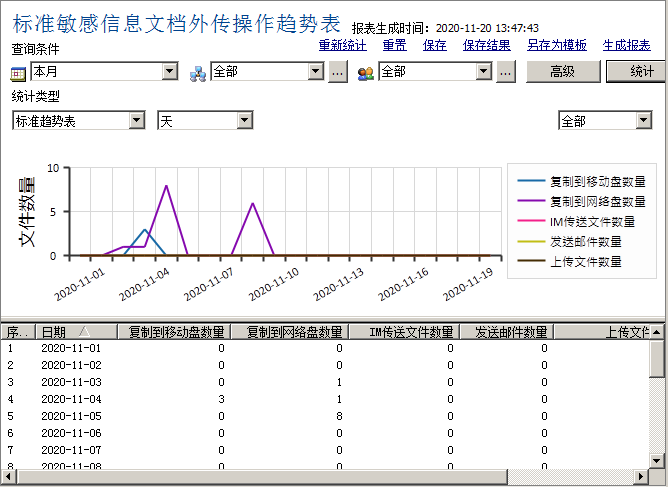The image size is (668, 487).
Task: Open the user 全部 dropdown
Action: tap(485, 72)
